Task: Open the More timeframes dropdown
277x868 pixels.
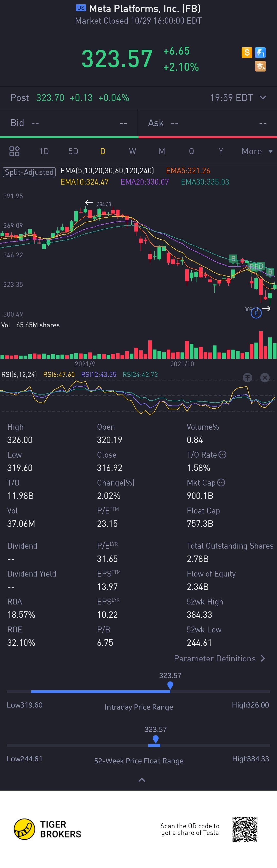Action: (257, 151)
